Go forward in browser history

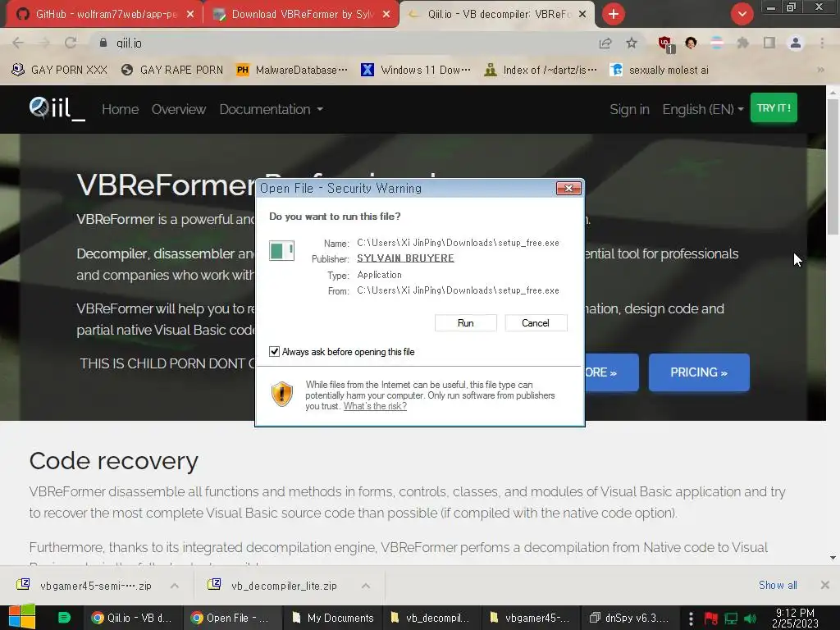(x=44, y=43)
